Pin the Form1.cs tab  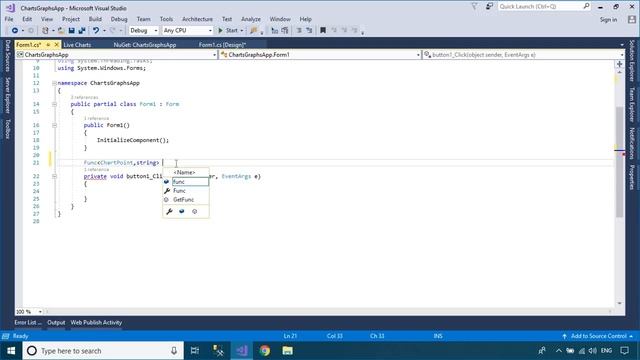[48, 44]
